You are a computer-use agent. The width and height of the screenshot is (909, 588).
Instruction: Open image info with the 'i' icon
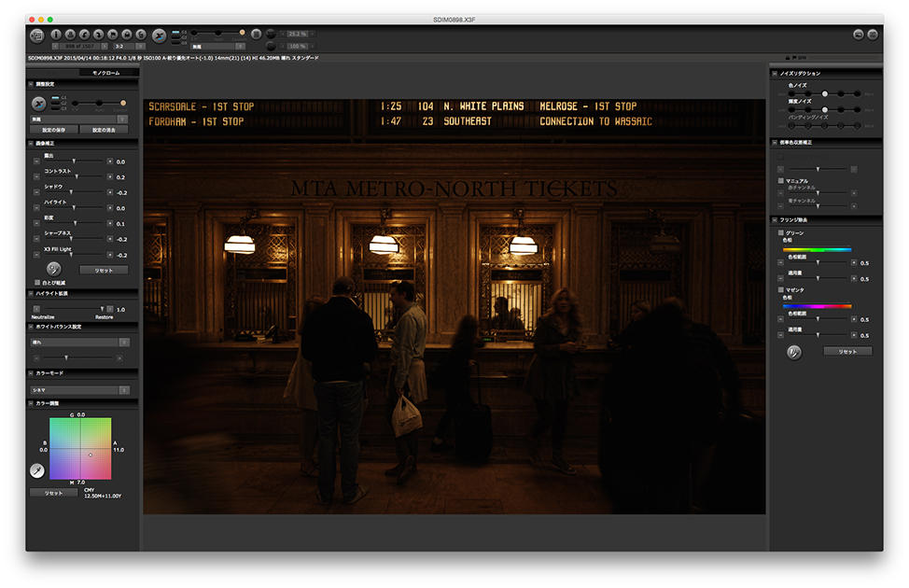coord(56,35)
